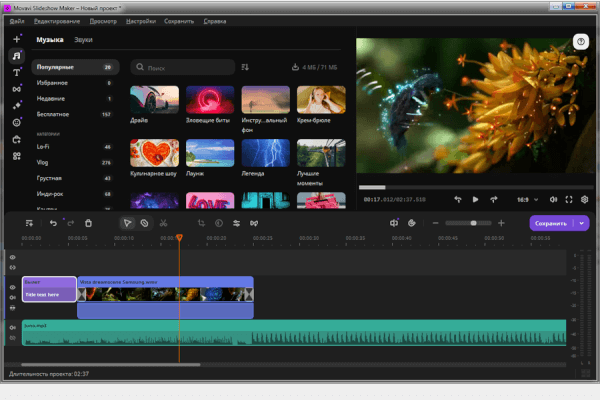
Task: Open preview settings gear
Action: [x=584, y=199]
